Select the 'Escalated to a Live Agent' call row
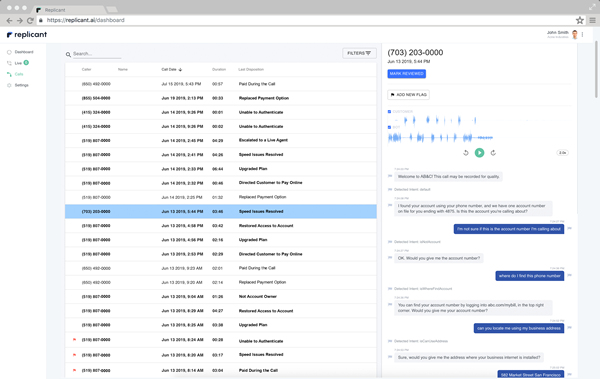600x379 pixels. click(x=221, y=140)
